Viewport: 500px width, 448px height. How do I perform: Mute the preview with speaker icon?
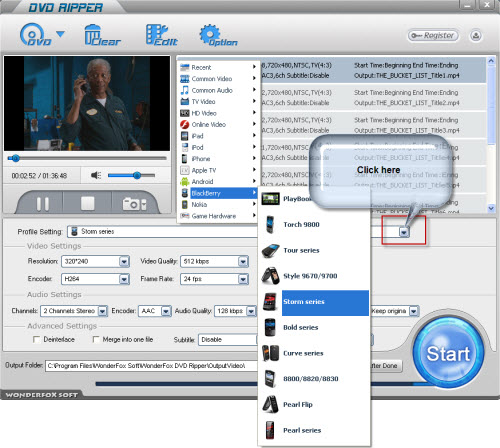pos(96,175)
